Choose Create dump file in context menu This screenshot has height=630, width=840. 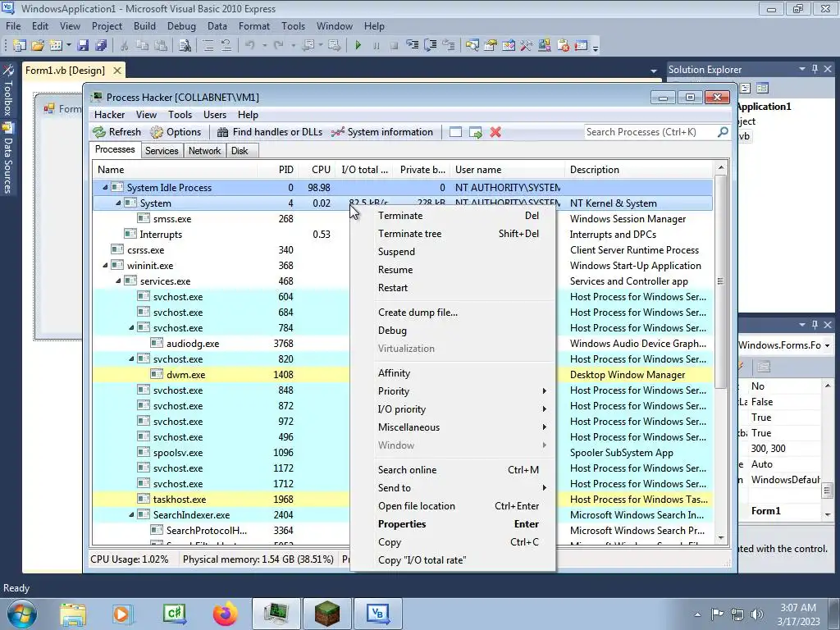point(454,313)
